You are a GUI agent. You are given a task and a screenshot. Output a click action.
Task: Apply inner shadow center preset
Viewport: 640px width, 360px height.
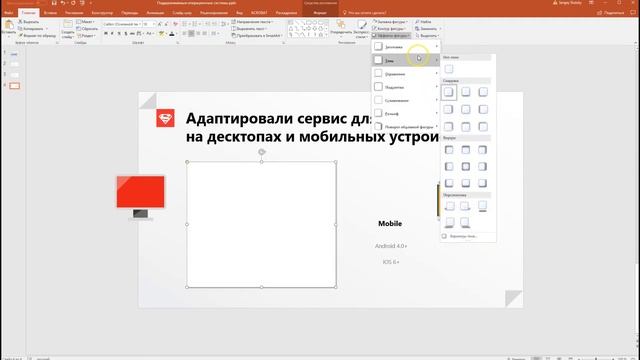[x=466, y=167]
